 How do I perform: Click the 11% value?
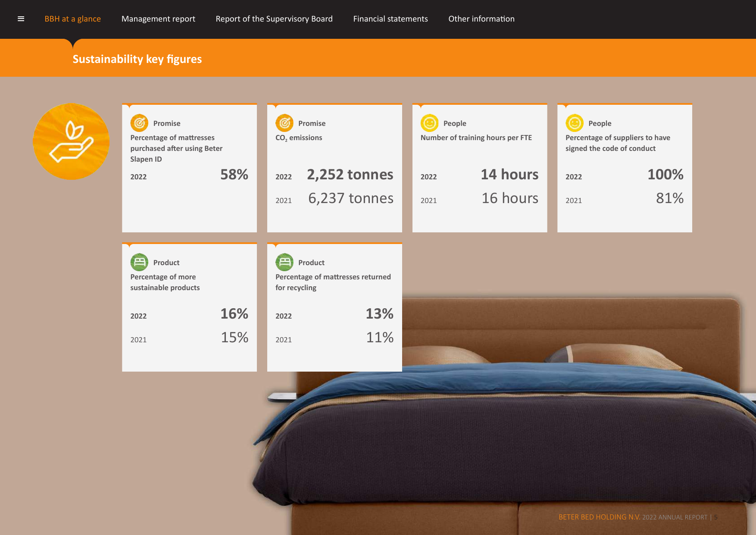[380, 337]
